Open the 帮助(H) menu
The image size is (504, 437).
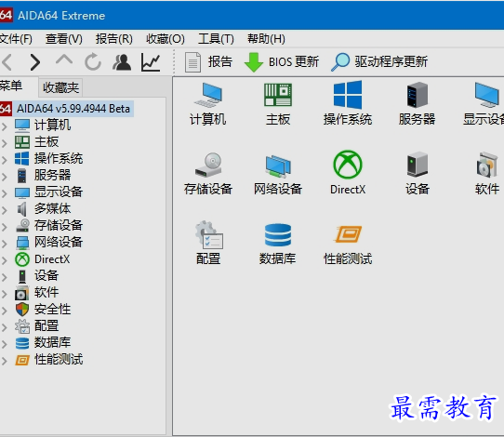tap(266, 39)
